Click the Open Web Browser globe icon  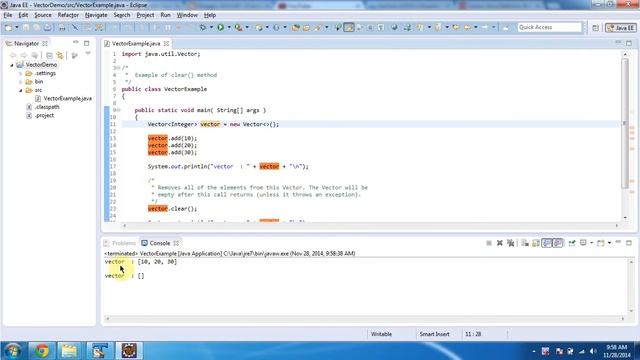click(x=394, y=27)
